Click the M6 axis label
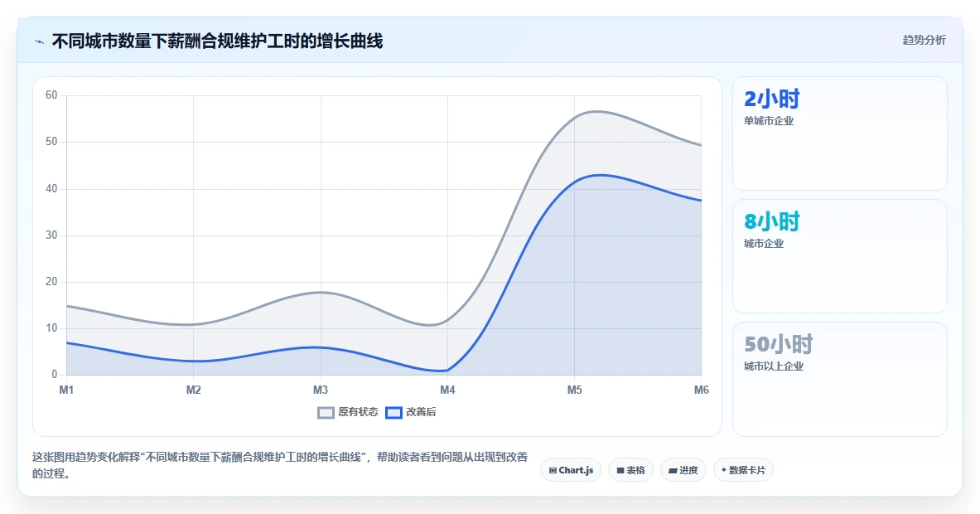980x514 pixels. (x=702, y=390)
